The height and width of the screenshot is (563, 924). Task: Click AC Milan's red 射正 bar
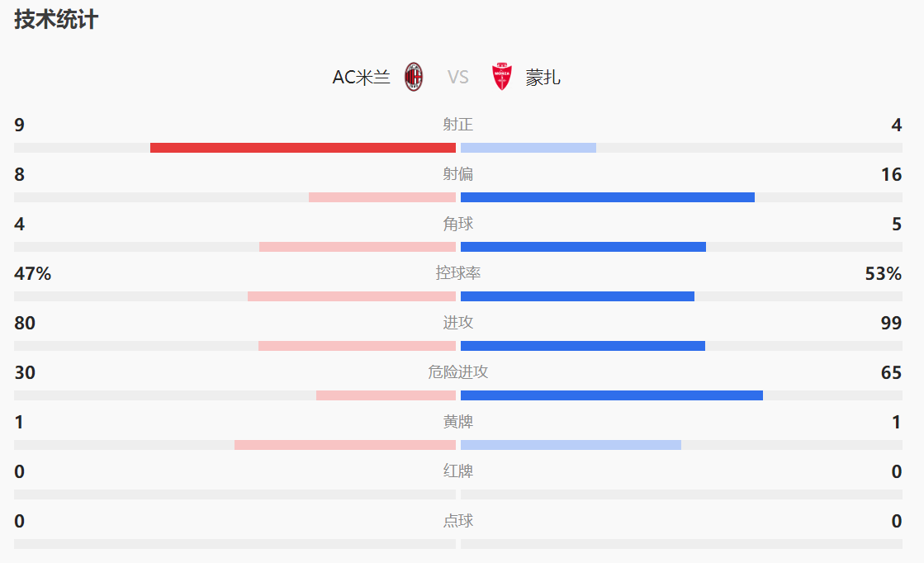pyautogui.click(x=302, y=148)
